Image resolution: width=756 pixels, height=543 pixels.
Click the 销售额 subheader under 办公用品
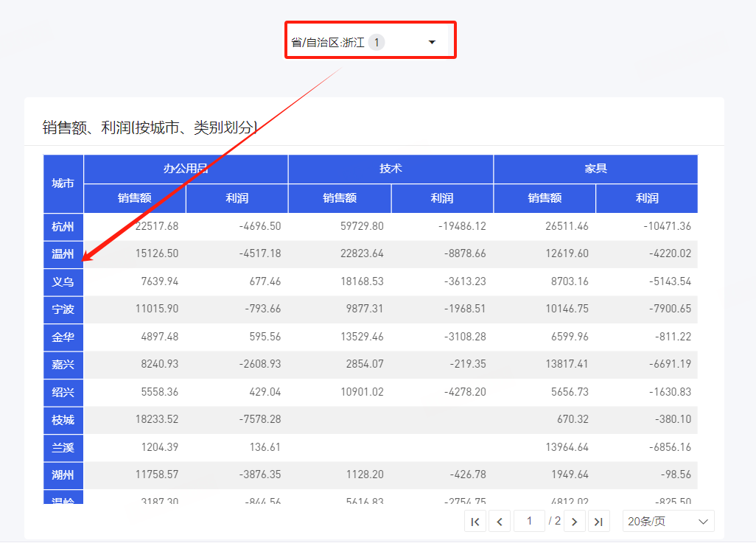point(135,198)
